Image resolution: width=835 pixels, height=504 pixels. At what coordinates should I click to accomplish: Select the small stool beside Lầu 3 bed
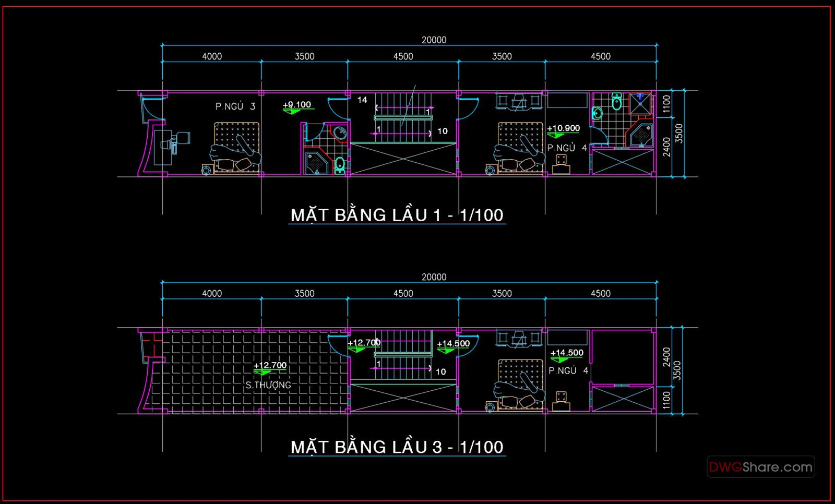coord(561,400)
